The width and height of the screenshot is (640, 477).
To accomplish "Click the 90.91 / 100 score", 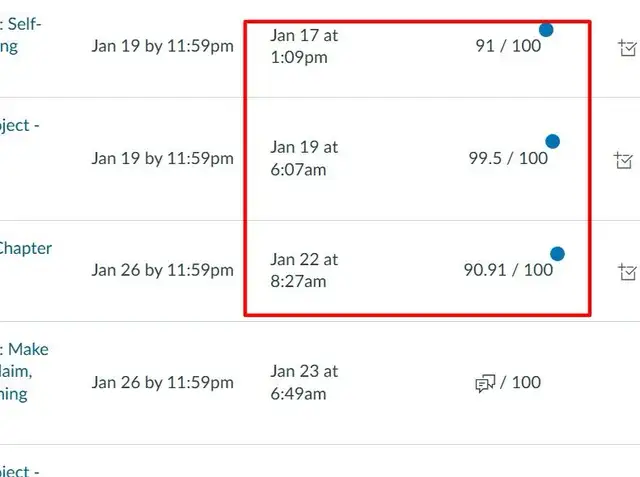I will [508, 270].
